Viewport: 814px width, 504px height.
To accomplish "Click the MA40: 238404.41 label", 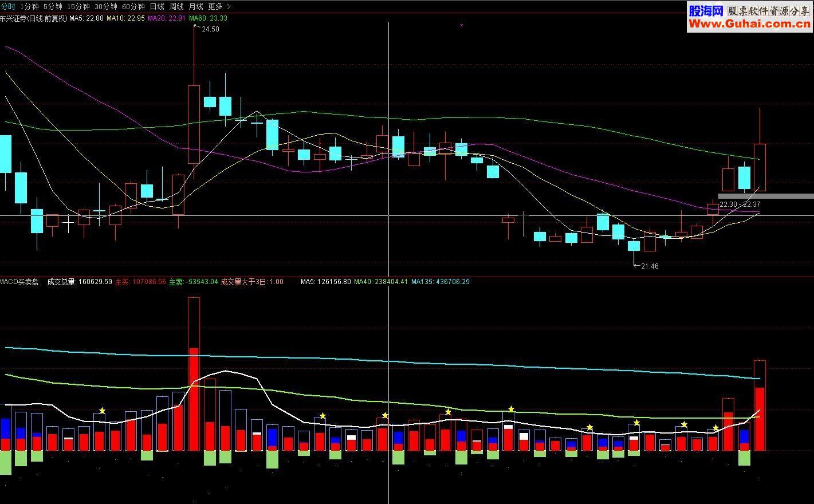I will tap(381, 282).
